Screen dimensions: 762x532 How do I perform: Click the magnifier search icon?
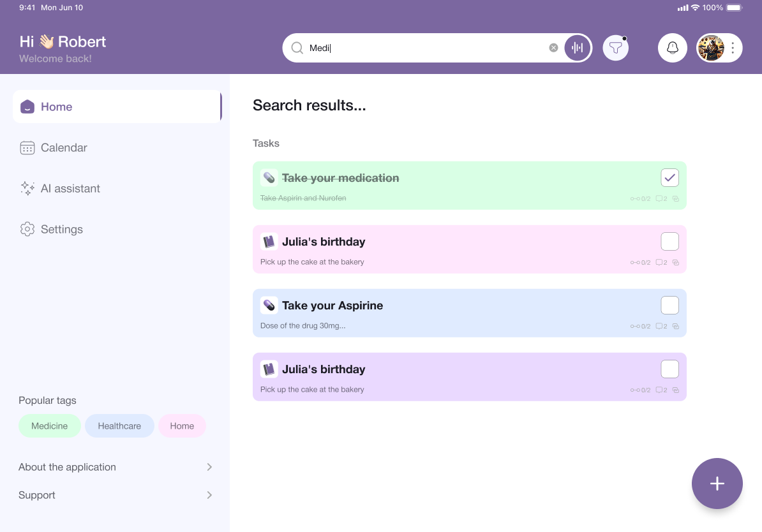[x=297, y=48]
